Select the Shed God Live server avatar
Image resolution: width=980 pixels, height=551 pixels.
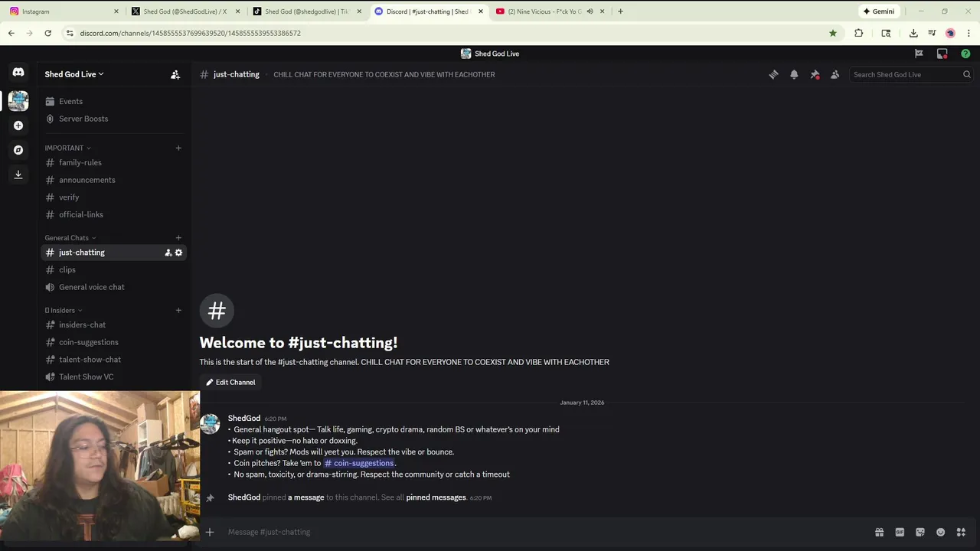click(18, 100)
